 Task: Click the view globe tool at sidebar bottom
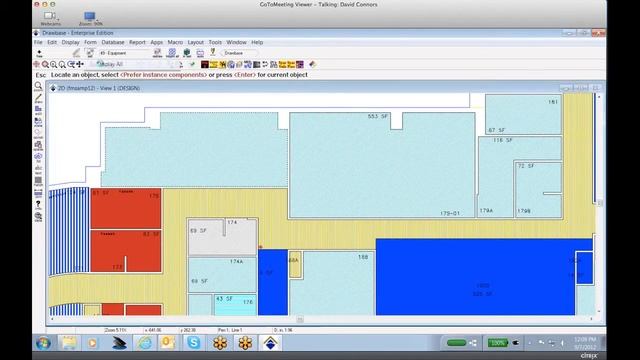coord(38,217)
